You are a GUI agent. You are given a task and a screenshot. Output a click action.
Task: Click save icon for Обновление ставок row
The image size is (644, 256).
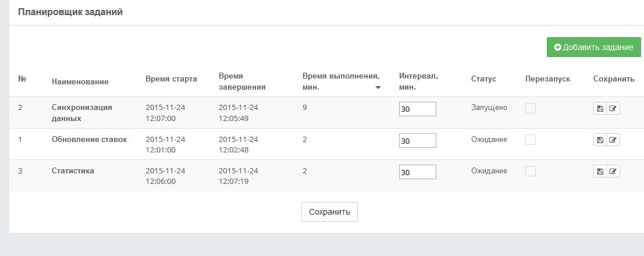[600, 140]
